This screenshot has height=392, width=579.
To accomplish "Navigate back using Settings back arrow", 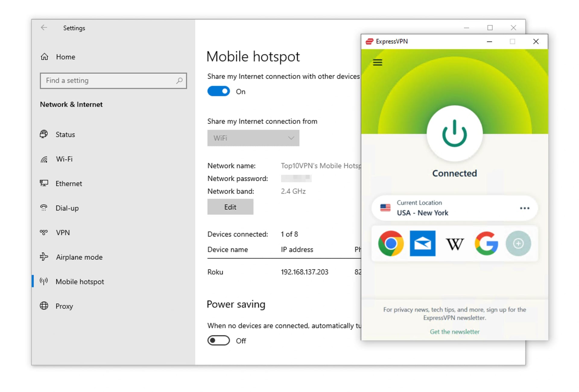I will (x=44, y=27).
